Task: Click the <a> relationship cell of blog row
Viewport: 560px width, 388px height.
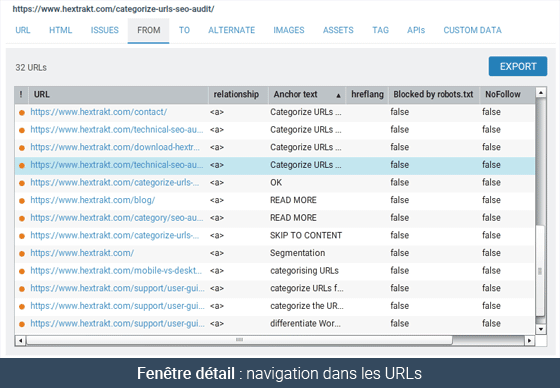Action: point(217,200)
